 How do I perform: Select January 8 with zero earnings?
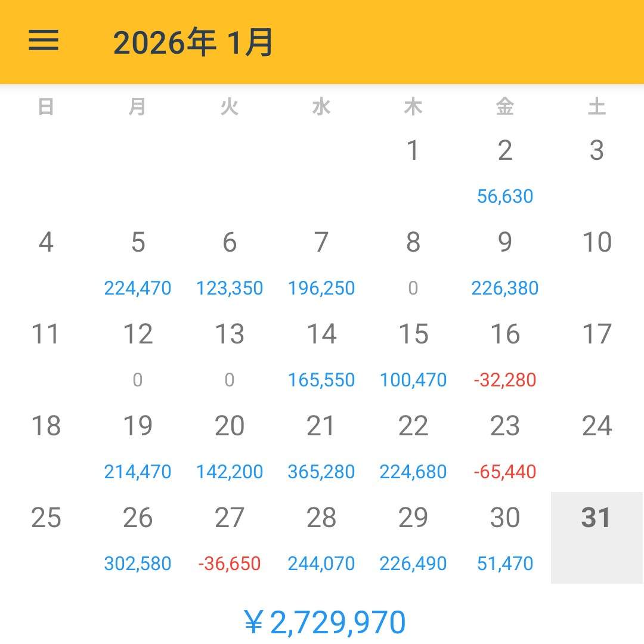(x=413, y=262)
